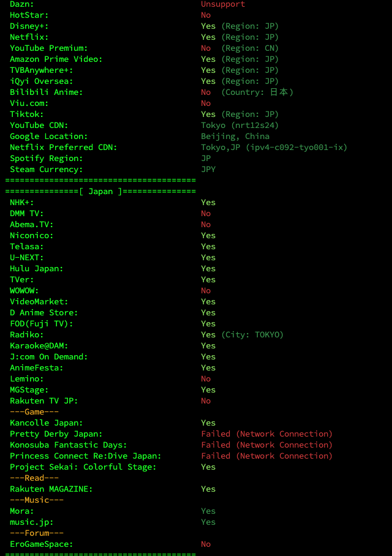Select the ---Game--- subsection heading
Viewport: 392px width, 556px height.
(34, 412)
